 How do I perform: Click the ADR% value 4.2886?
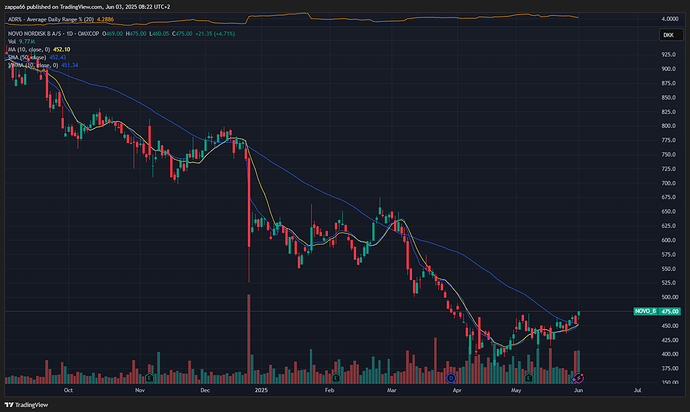coord(105,19)
